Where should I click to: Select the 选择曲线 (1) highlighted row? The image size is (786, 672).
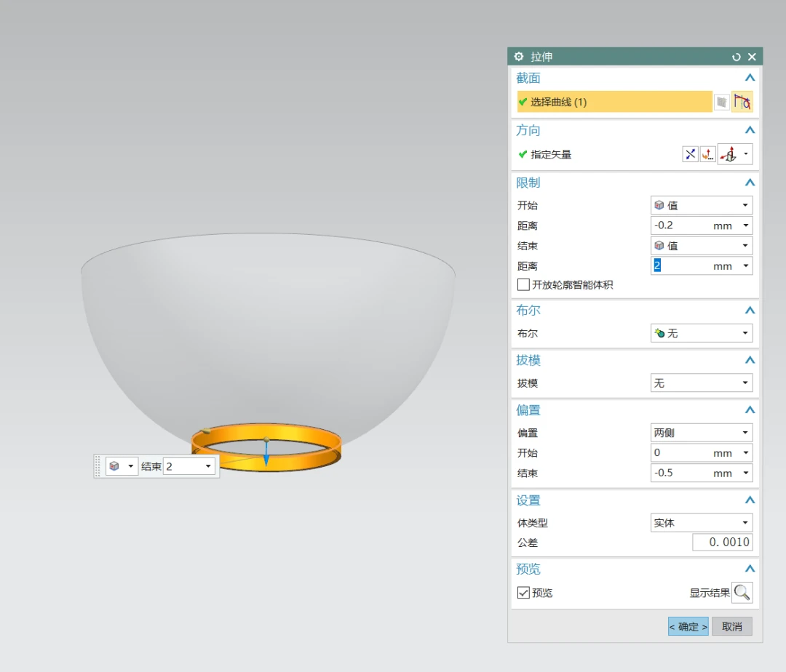point(614,102)
